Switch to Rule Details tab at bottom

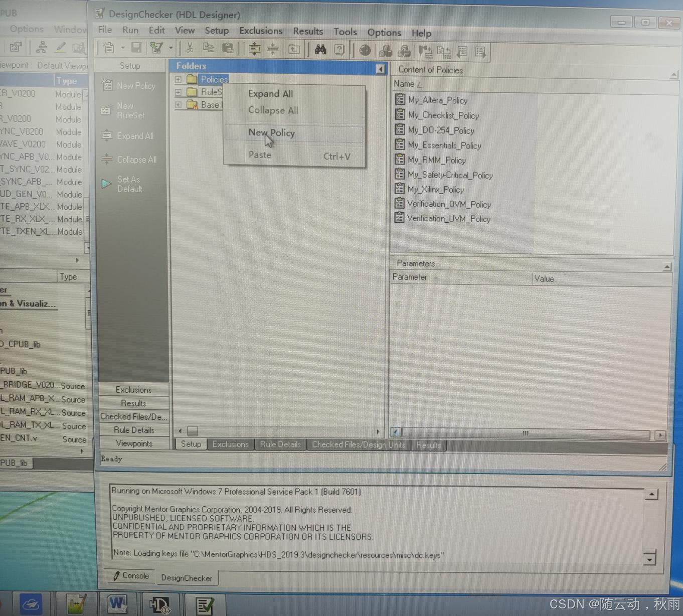(x=280, y=444)
